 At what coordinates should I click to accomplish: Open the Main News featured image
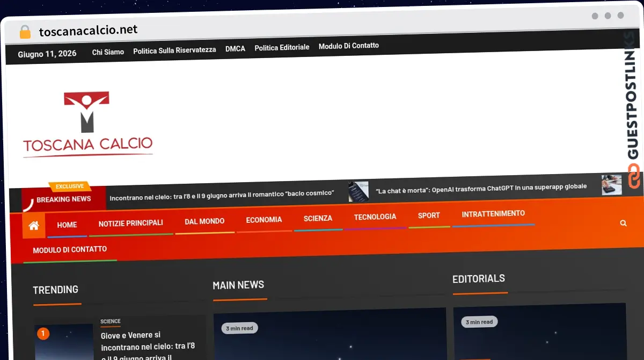click(x=330, y=333)
